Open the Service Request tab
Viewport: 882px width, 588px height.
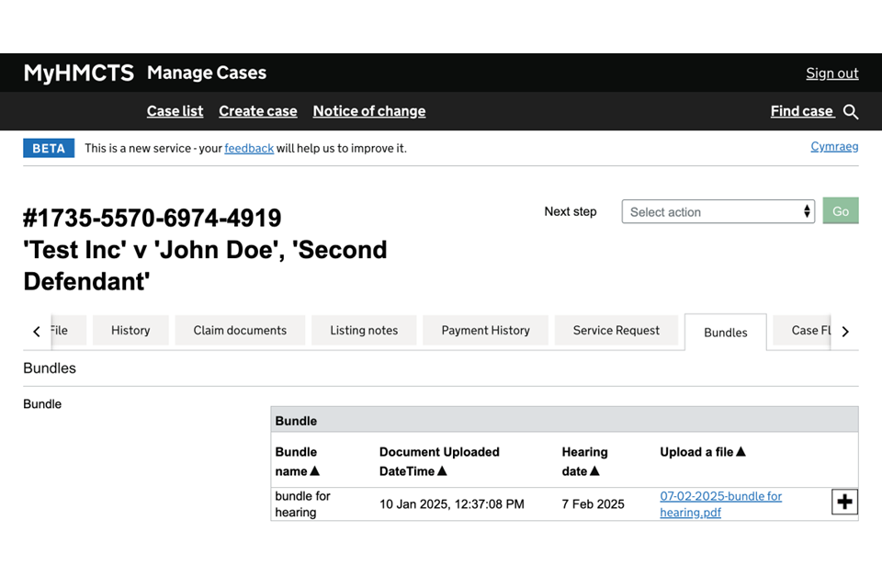tap(616, 331)
